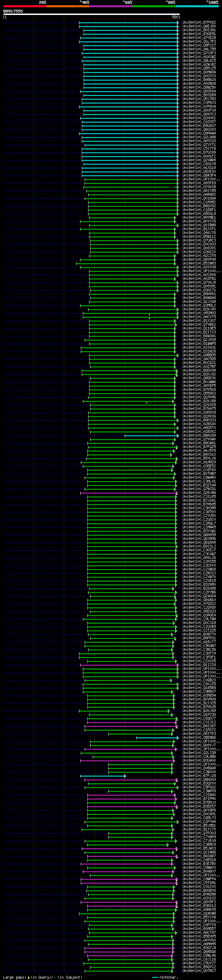This screenshot has height=980, width=222.
Task: Click the UniRef100_A9SFE8 label
Action: (x=199, y=183)
